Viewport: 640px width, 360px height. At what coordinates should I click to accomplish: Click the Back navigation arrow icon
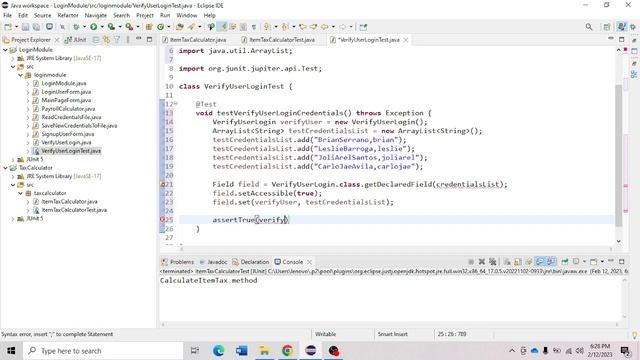(324, 27)
